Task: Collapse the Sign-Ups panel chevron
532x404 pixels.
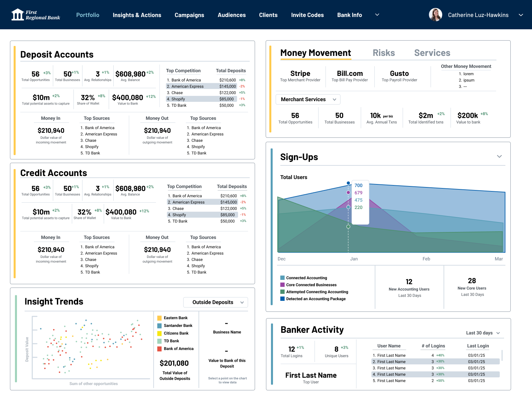Action: point(499,156)
